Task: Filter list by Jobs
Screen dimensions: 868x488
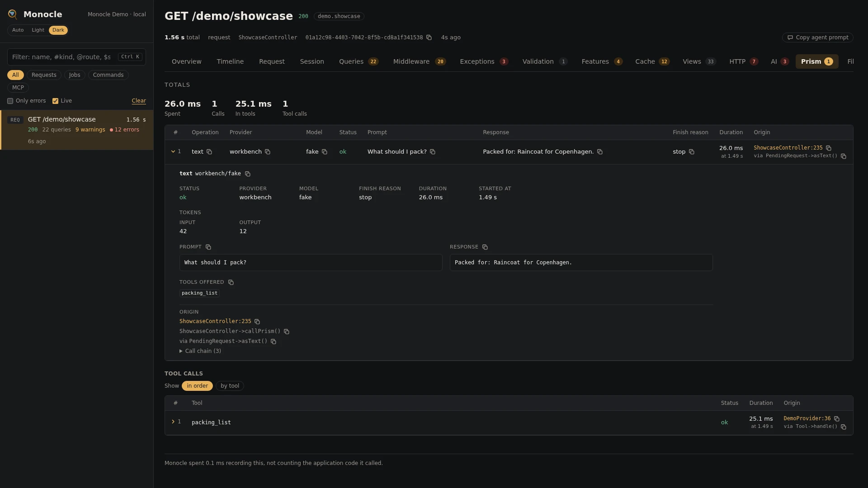Action: point(75,75)
